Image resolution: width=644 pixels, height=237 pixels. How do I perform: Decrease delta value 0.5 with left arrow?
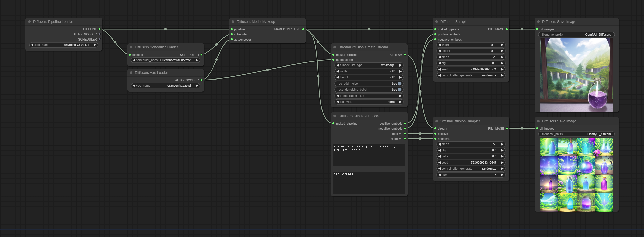[x=439, y=156]
